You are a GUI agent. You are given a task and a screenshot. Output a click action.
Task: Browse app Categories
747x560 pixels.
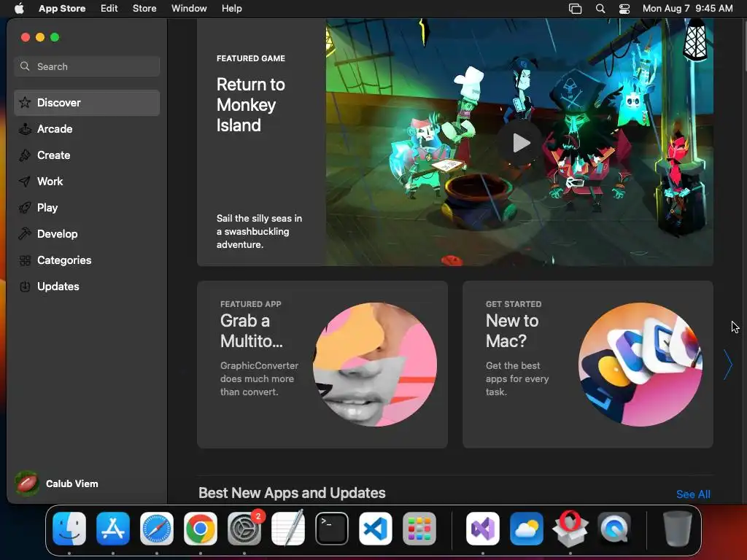87,260
